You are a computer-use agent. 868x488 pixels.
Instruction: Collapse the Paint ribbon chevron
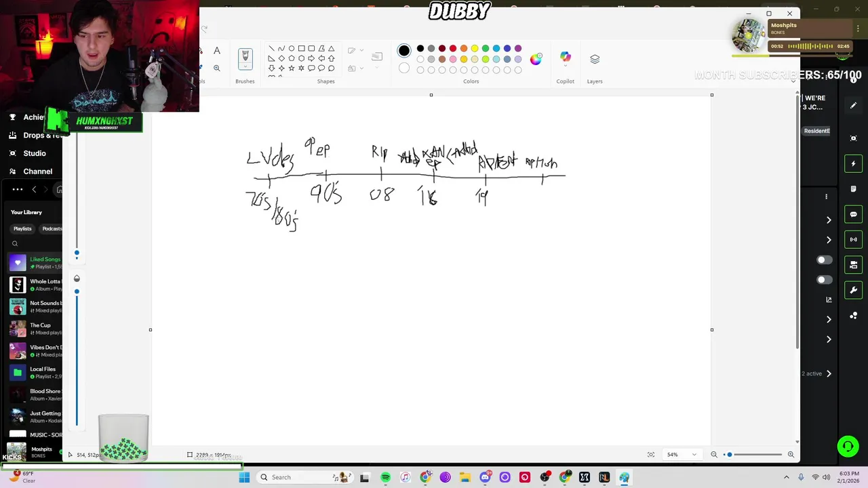click(x=793, y=81)
